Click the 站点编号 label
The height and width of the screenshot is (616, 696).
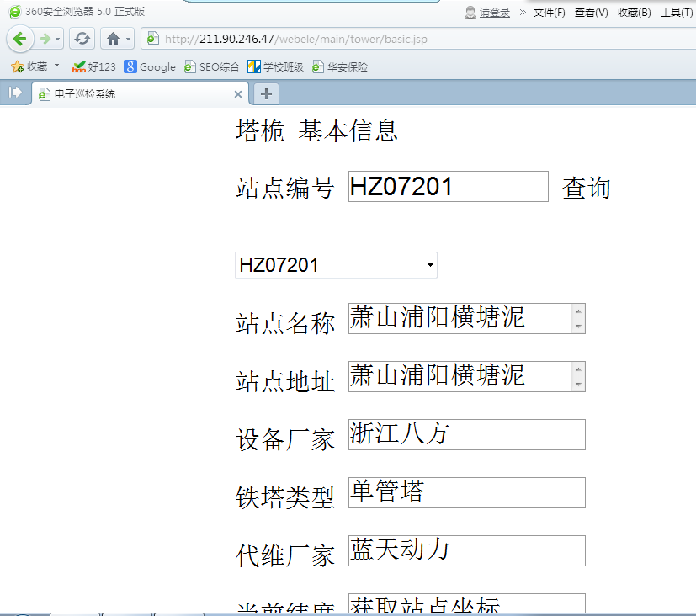coord(285,188)
